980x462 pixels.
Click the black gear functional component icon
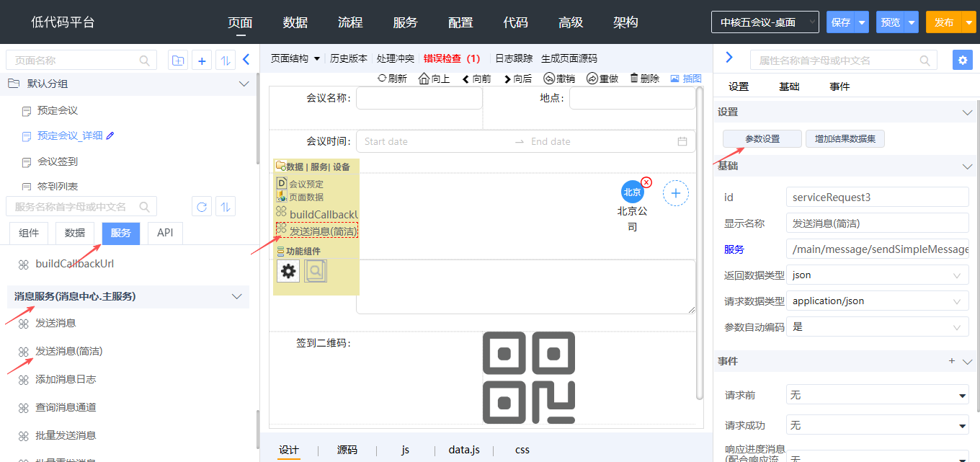(x=288, y=271)
